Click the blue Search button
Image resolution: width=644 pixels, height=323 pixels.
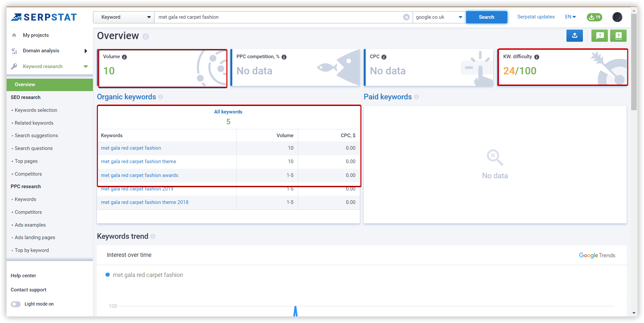coord(487,17)
